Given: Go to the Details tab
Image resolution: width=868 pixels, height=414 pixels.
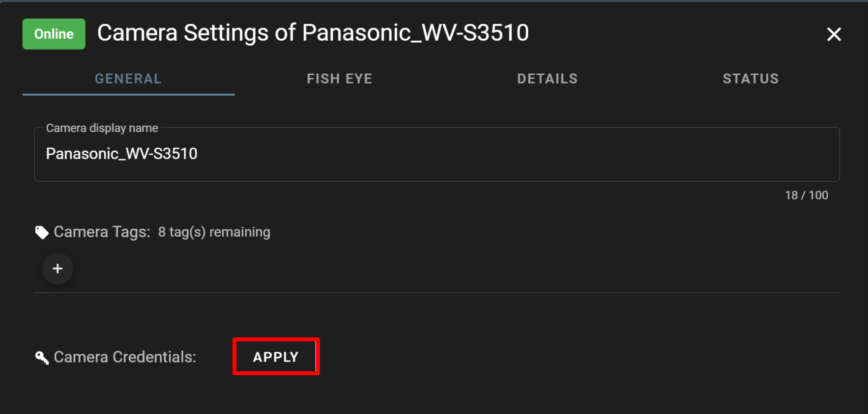Looking at the screenshot, I should point(547,79).
